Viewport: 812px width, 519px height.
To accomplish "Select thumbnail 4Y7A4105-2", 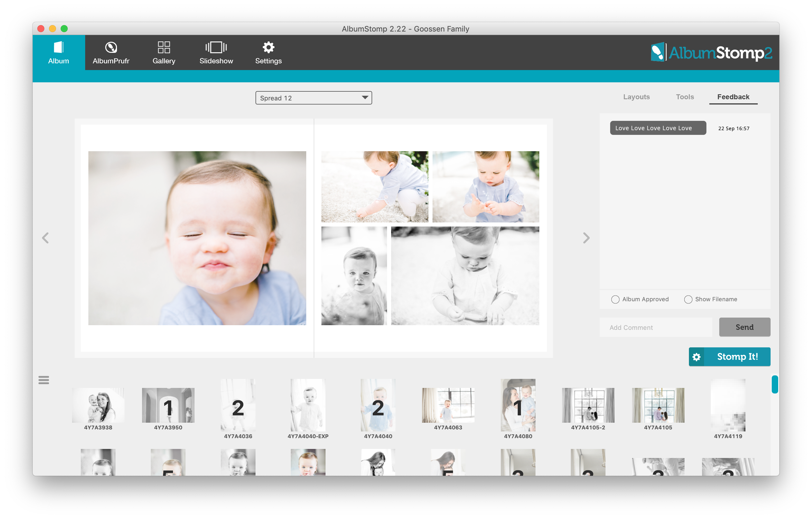I will [588, 405].
